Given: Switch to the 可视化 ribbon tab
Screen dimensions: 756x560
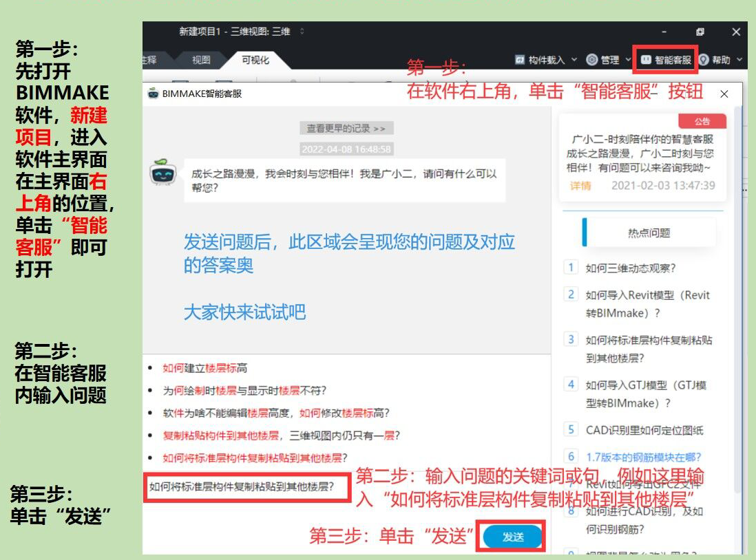Looking at the screenshot, I should [255, 60].
